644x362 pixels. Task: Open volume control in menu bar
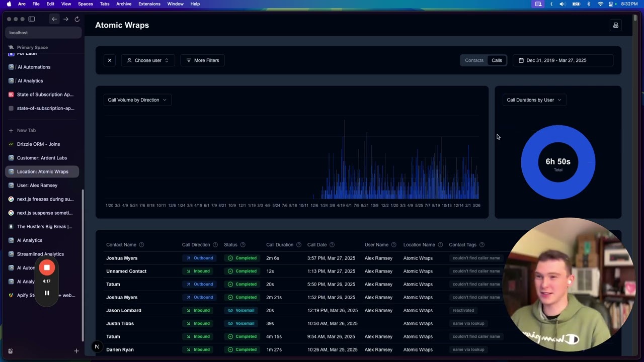pos(562,4)
